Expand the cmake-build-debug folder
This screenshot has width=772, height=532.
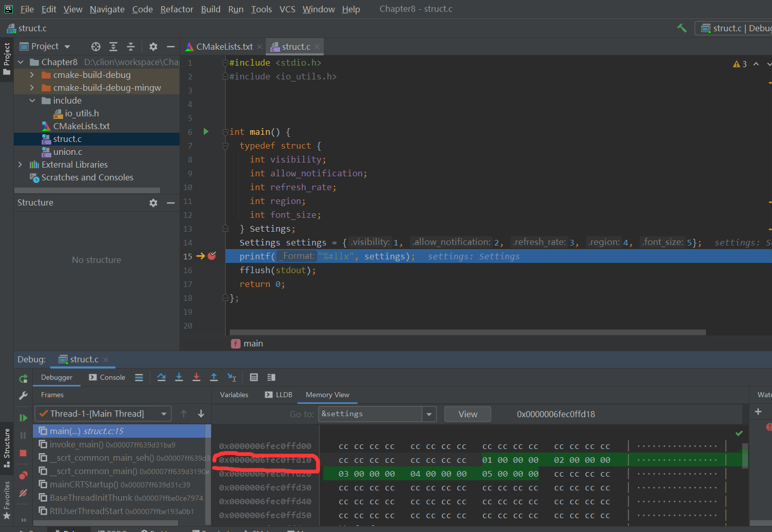pyautogui.click(x=32, y=75)
